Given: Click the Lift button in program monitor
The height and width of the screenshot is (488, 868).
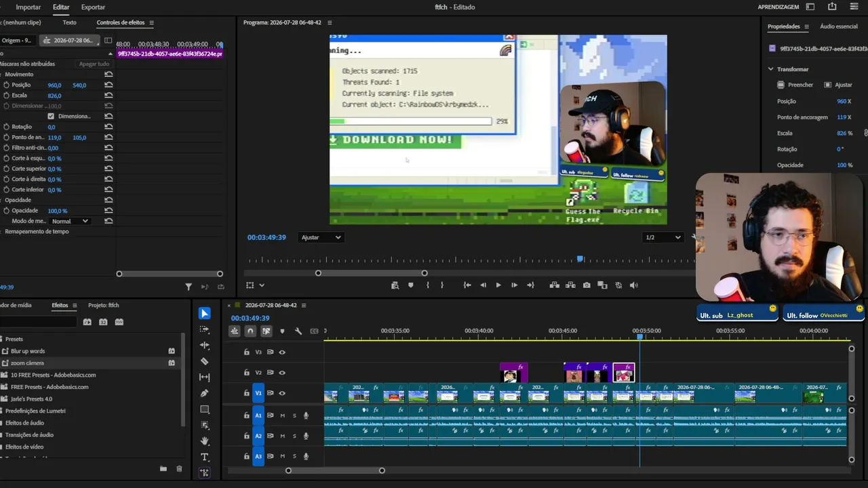Looking at the screenshot, I should pos(554,285).
